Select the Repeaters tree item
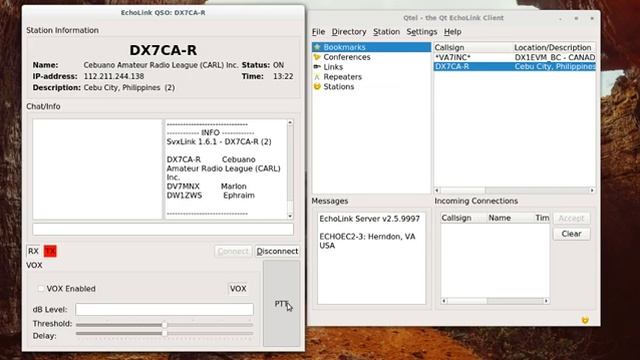The image size is (640, 360). click(x=342, y=77)
